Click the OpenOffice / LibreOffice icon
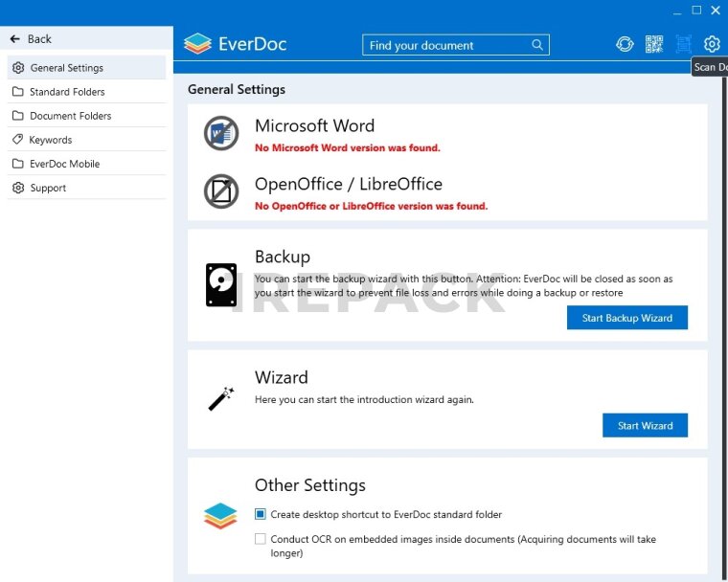Image resolution: width=728 pixels, height=582 pixels. click(x=221, y=191)
